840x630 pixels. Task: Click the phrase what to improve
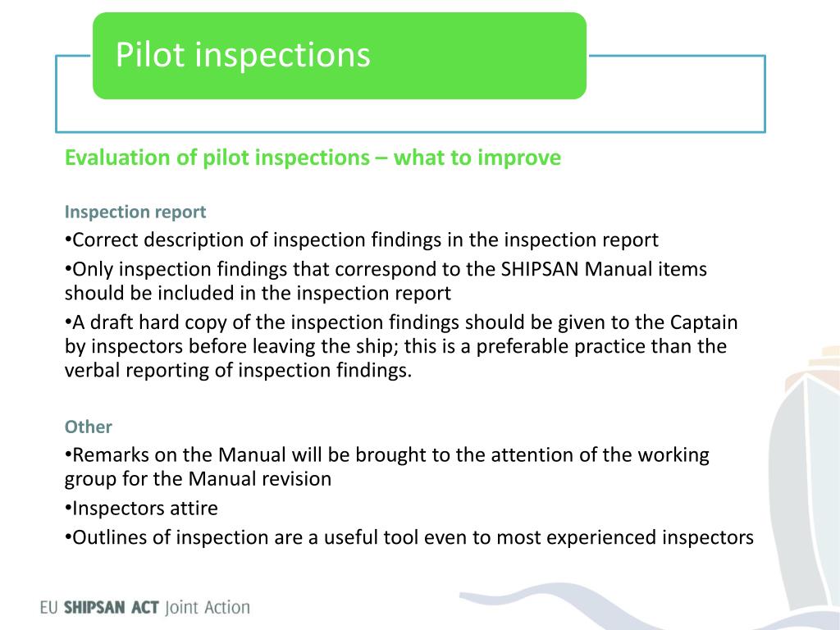click(x=477, y=157)
